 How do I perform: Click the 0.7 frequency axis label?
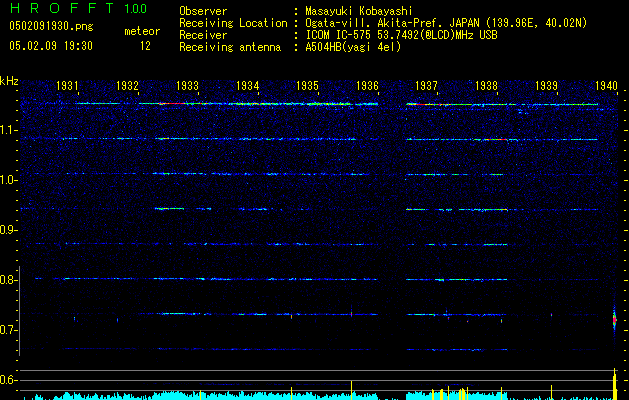pyautogui.click(x=8, y=330)
